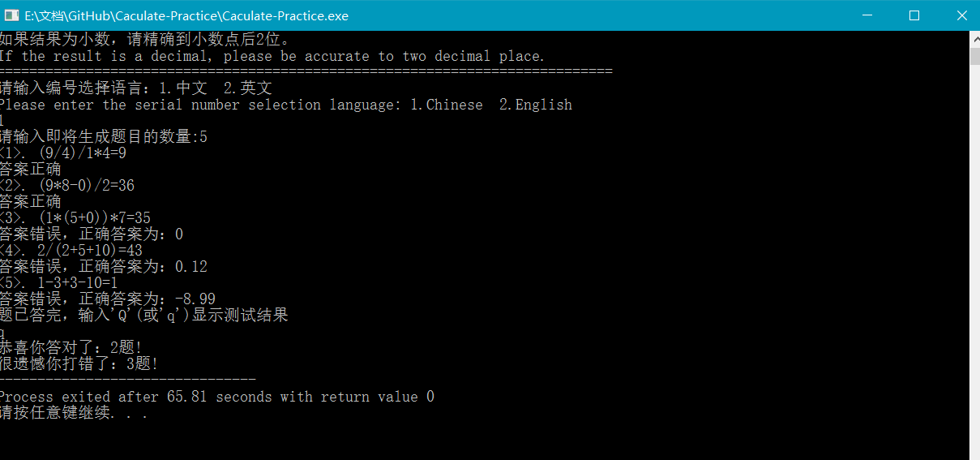980x460 pixels.
Task: Click the vertical scrollbar thumb
Action: pyautogui.click(x=974, y=56)
